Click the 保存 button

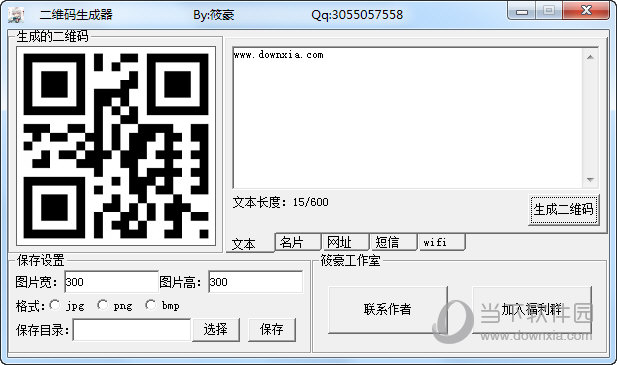click(x=272, y=329)
